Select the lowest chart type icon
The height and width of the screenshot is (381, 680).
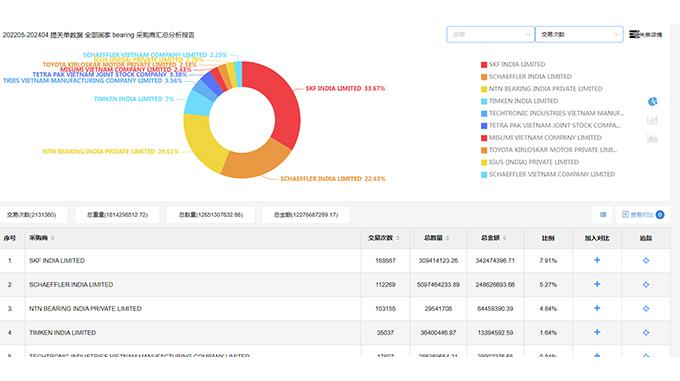coord(652,139)
